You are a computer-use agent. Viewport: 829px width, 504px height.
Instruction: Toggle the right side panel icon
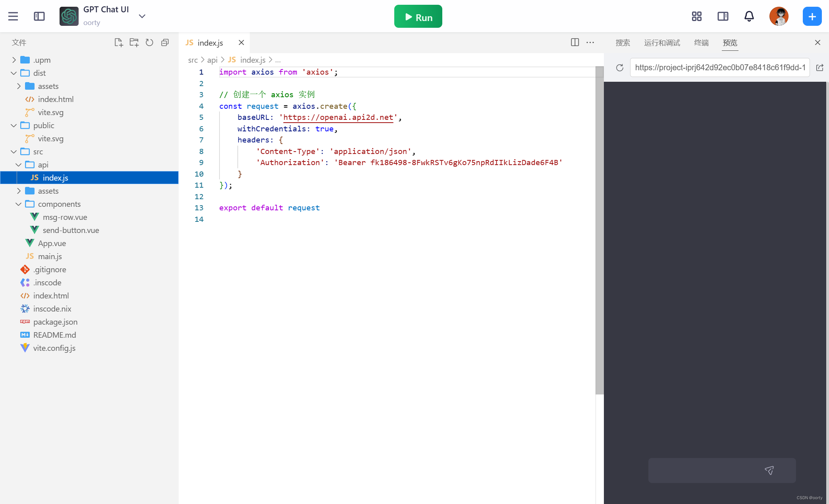(x=723, y=16)
